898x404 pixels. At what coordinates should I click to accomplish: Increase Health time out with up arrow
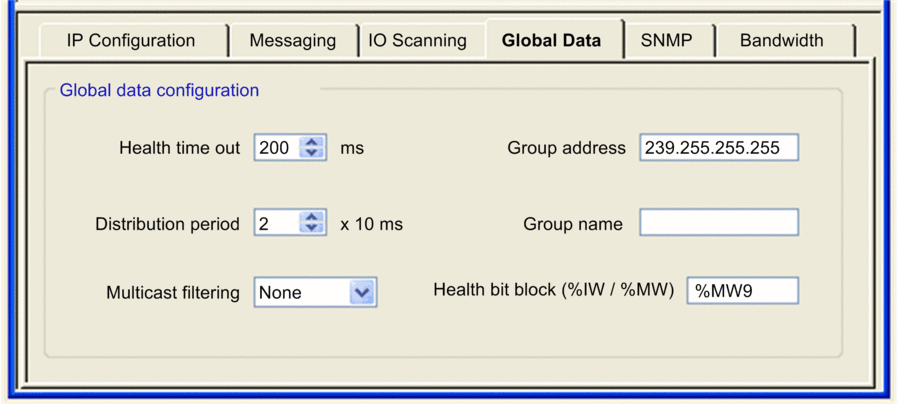click(313, 143)
